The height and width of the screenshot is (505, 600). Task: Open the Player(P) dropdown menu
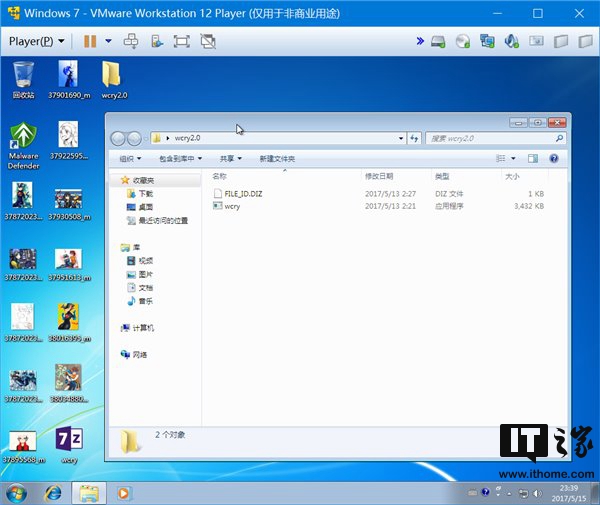(36, 41)
